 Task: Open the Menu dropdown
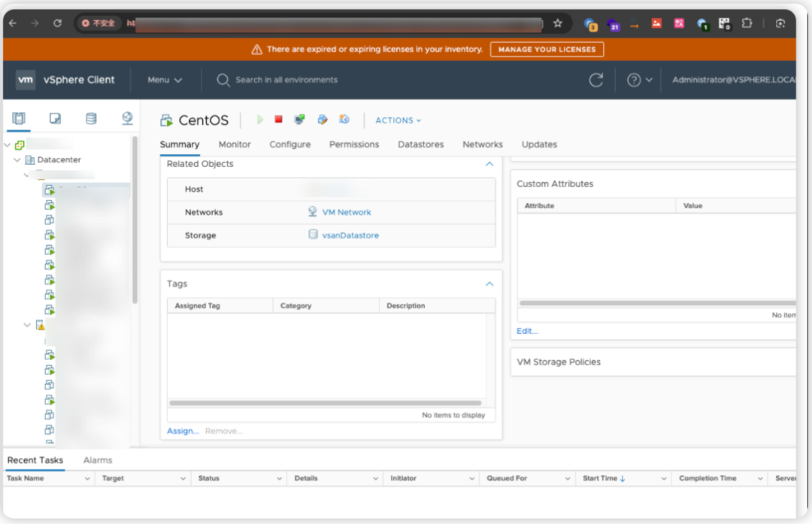(x=165, y=80)
